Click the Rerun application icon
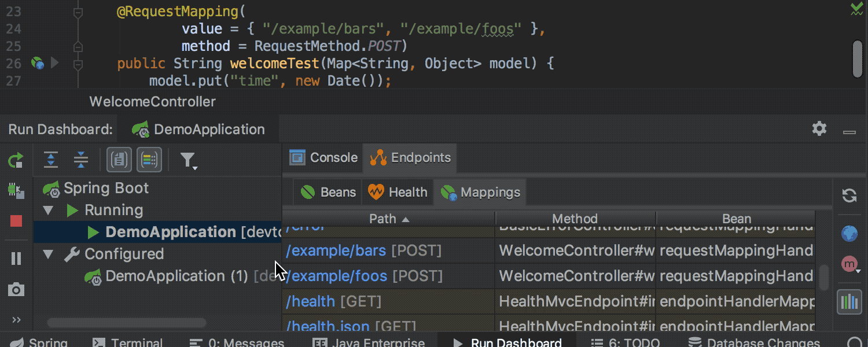This screenshot has width=868, height=347. (16, 160)
